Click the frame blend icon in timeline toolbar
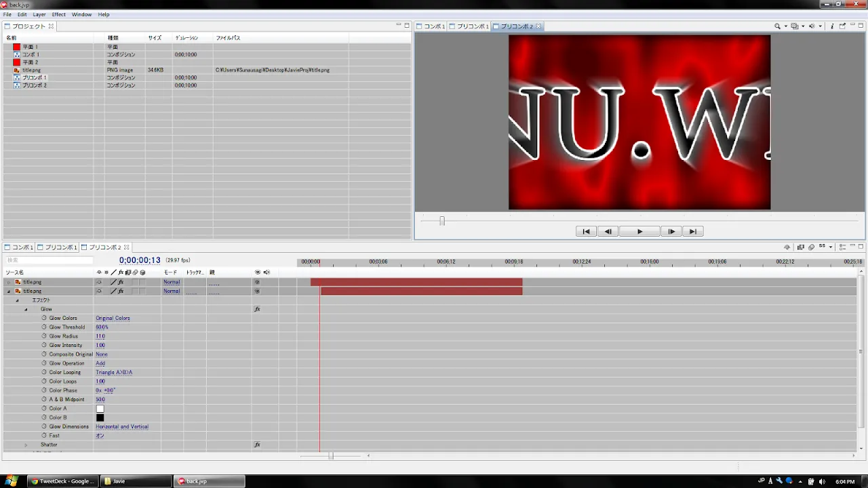This screenshot has width=868, height=488. pos(801,247)
